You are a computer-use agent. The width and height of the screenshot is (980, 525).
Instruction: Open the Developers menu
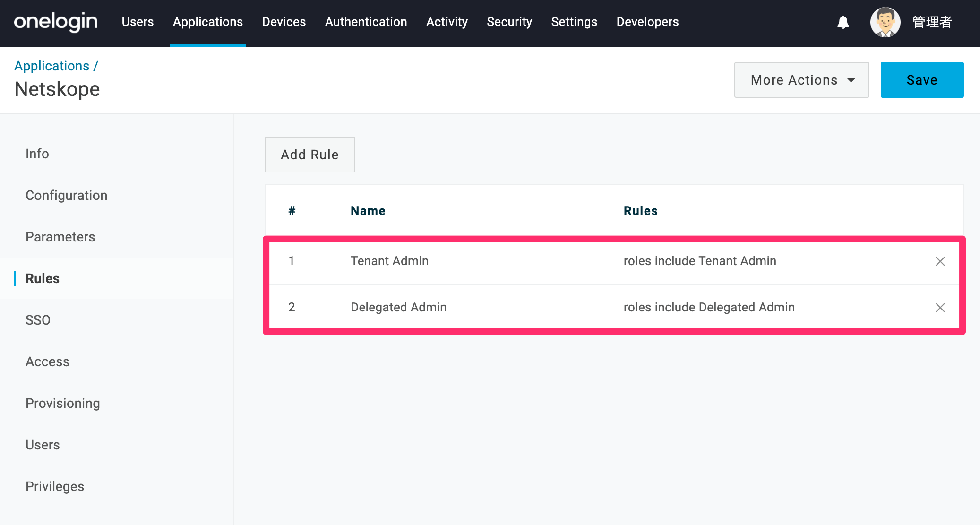[x=647, y=22]
